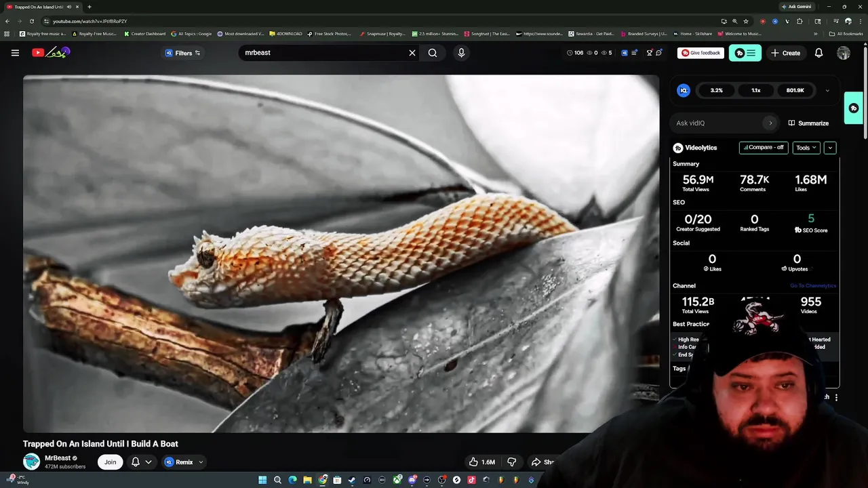This screenshot has width=868, height=488.
Task: Open the weather widget showing Windy
Action: click(x=17, y=479)
